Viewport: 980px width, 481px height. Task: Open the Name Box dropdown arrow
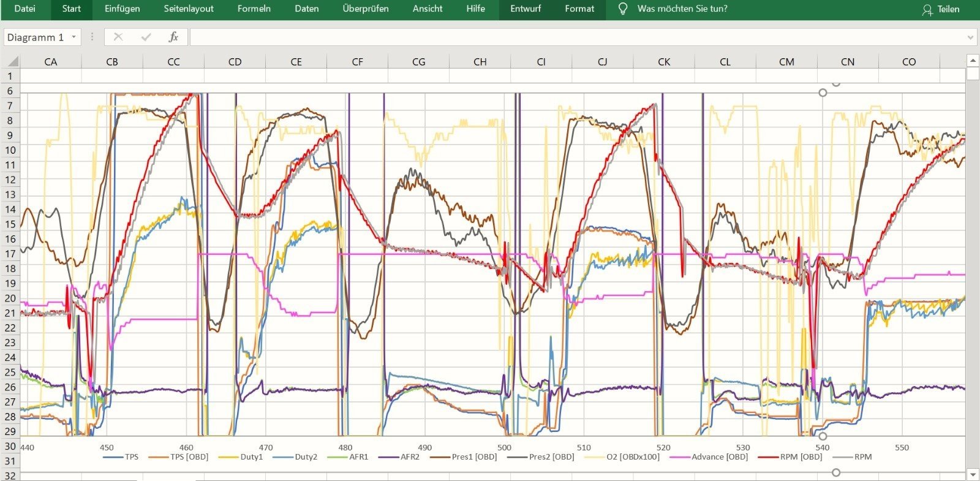(74, 37)
